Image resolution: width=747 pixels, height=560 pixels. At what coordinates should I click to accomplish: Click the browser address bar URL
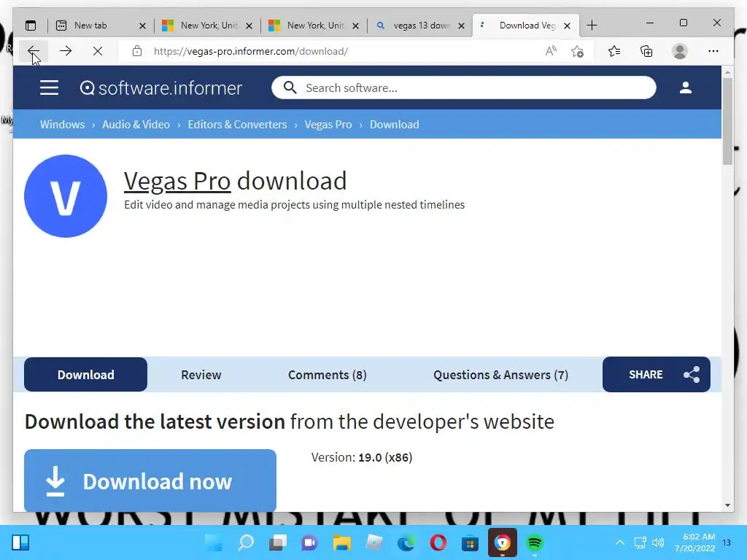click(251, 51)
